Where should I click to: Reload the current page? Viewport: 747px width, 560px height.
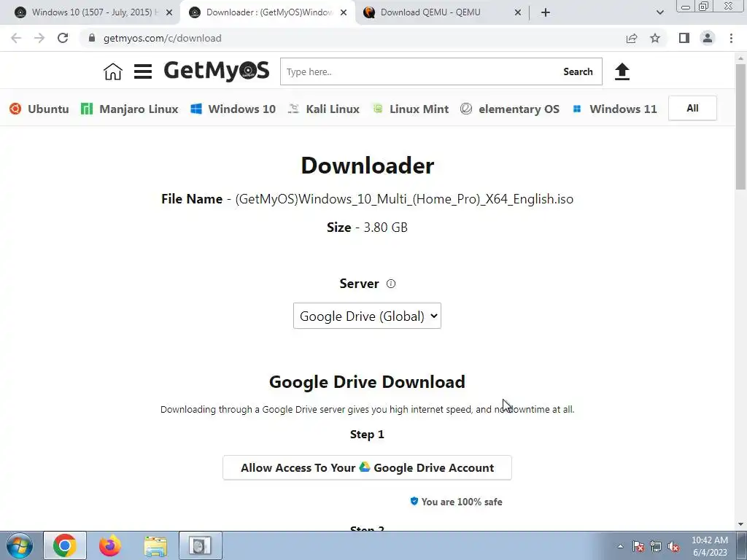coord(63,38)
